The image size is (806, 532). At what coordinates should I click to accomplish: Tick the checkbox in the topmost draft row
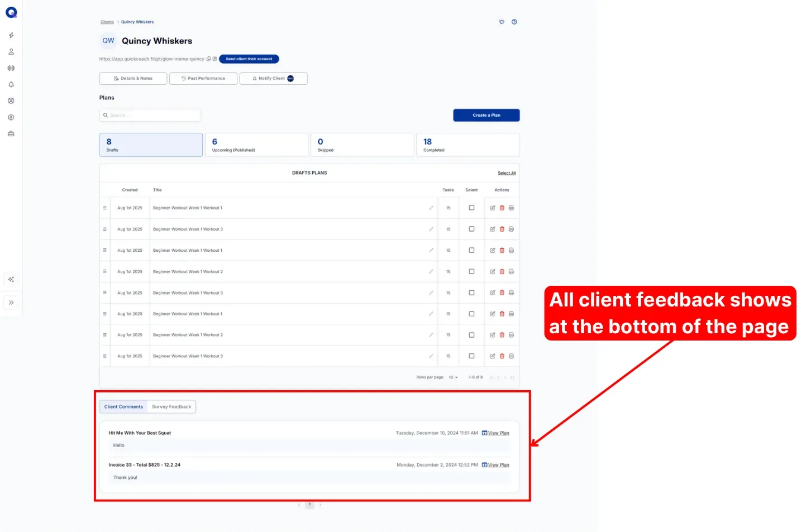pos(471,208)
